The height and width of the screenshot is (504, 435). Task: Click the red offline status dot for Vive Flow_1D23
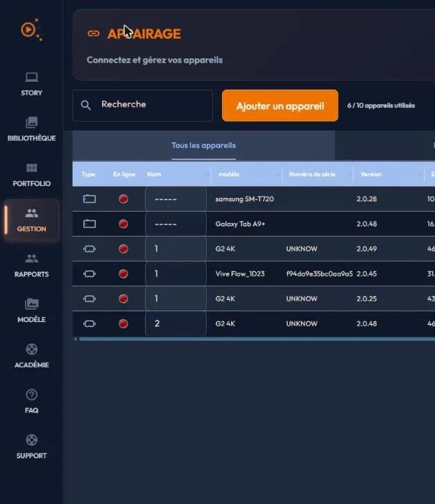pos(123,274)
